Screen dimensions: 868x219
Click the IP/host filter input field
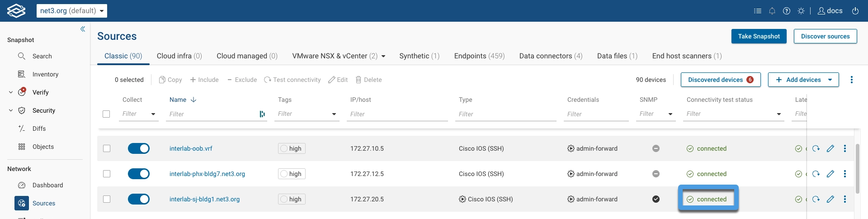click(x=397, y=114)
